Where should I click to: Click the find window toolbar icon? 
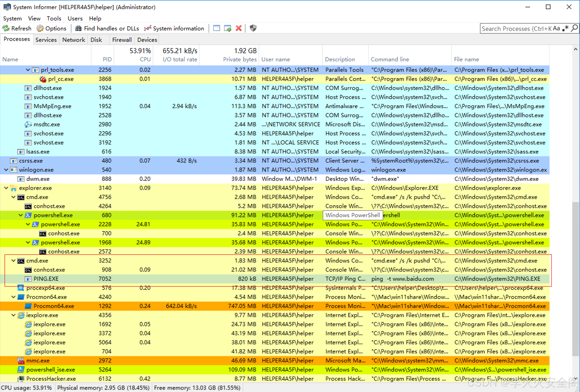tap(216, 28)
